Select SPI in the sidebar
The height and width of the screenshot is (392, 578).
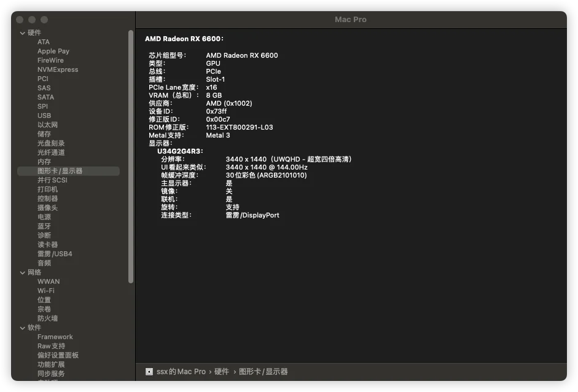[43, 106]
